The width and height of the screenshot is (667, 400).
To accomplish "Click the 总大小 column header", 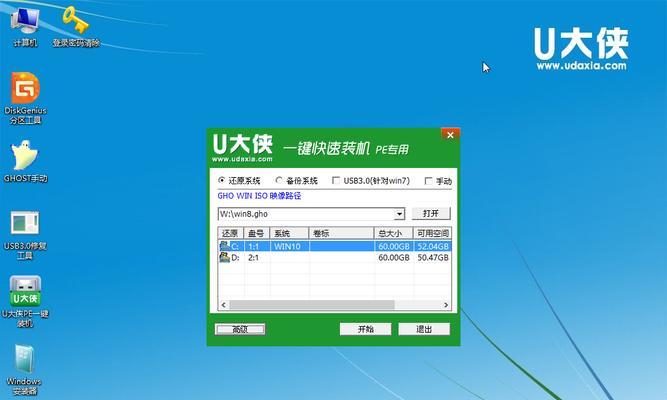I will coord(393,233).
